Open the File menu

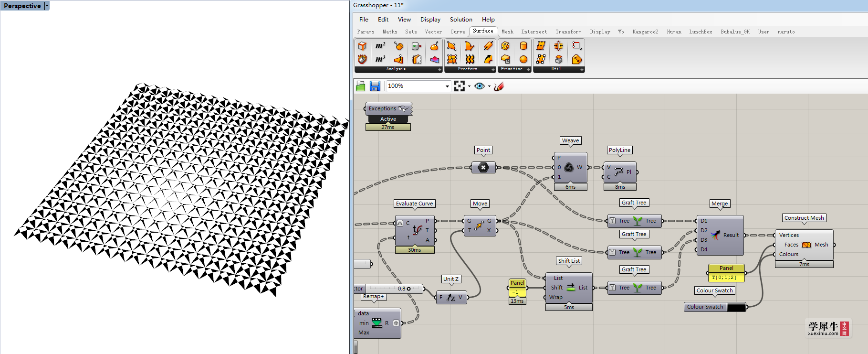coord(364,20)
